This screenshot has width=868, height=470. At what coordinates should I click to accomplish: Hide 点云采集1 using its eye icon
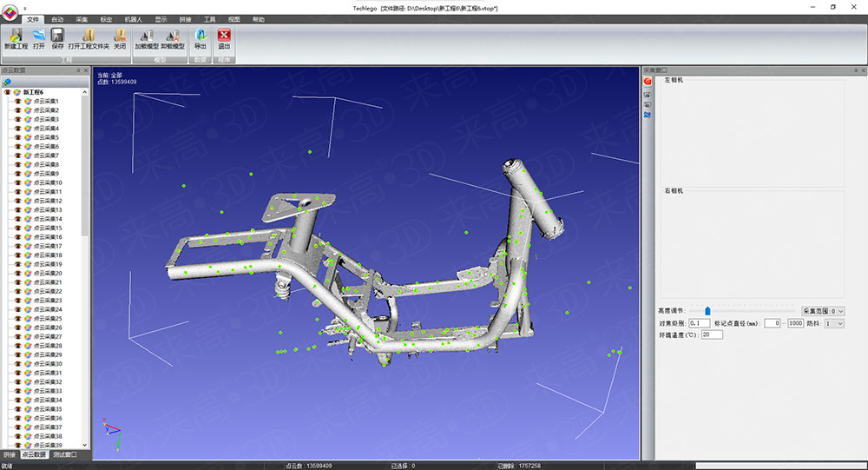point(17,101)
